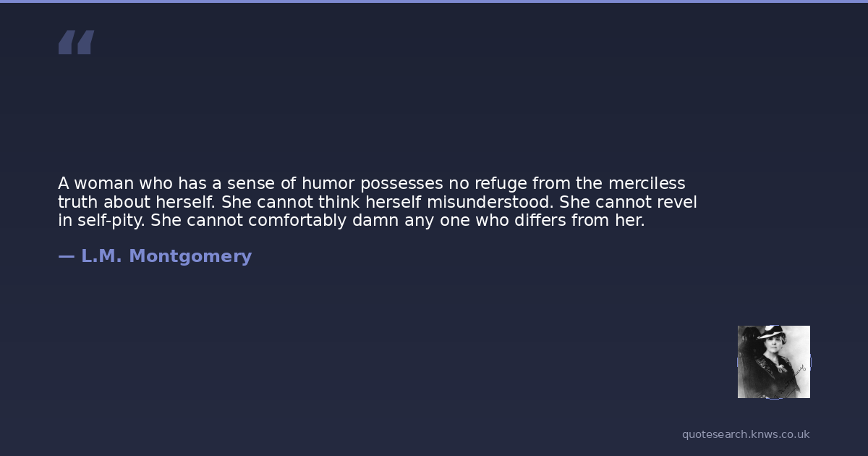Viewport: 868px width, 456px height.
Task: Click the L.M. Montgomery portrait thumbnail
Action: 773,362
